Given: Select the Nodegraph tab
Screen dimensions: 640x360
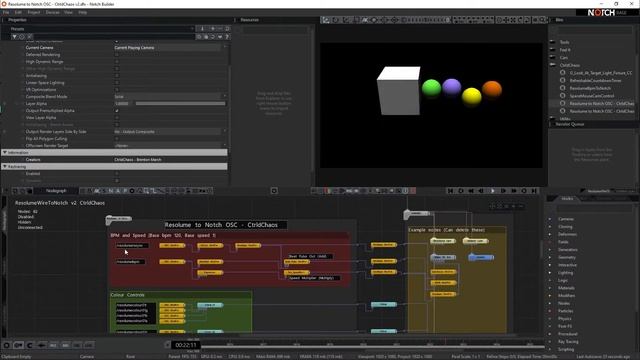Looking at the screenshot, I should [56, 191].
